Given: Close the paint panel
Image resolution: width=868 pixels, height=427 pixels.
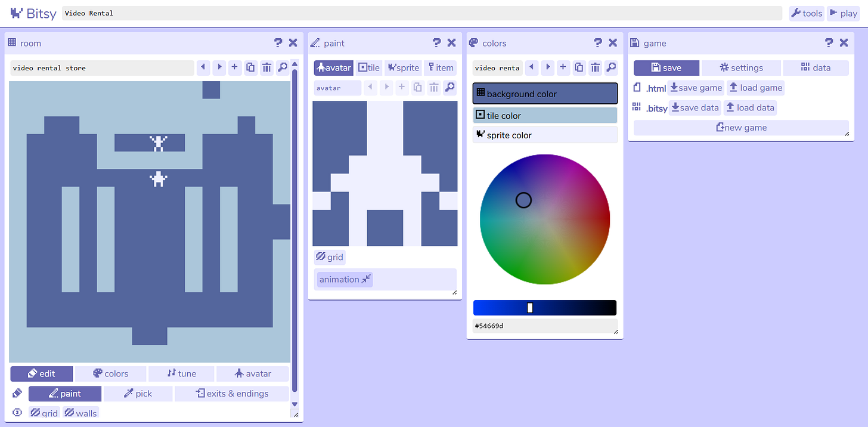Looking at the screenshot, I should pos(451,43).
